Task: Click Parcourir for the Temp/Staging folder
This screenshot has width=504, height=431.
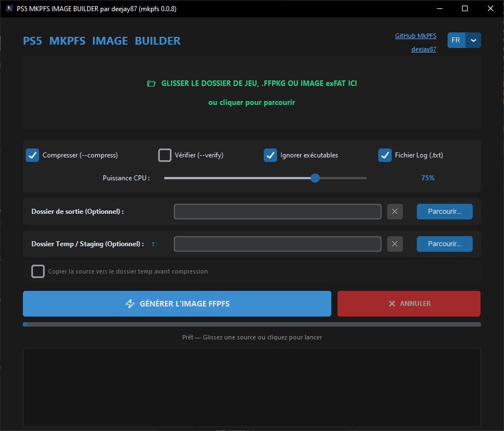Action: coord(445,244)
